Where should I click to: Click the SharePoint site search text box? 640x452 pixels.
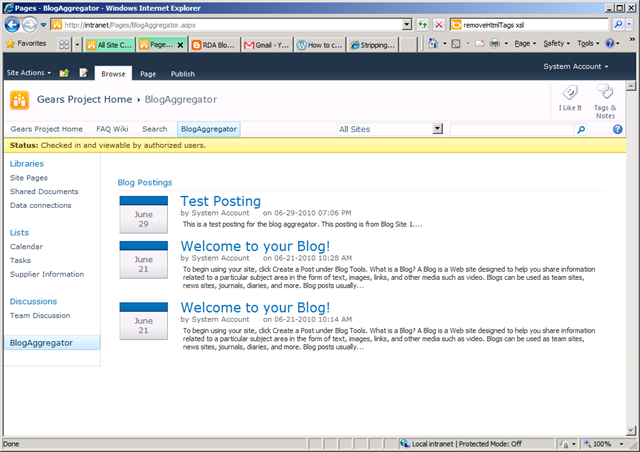511,129
